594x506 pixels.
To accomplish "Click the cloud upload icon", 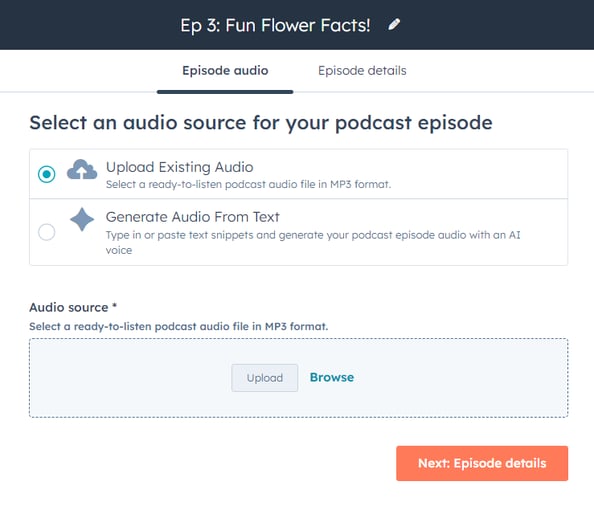I will click(x=82, y=169).
